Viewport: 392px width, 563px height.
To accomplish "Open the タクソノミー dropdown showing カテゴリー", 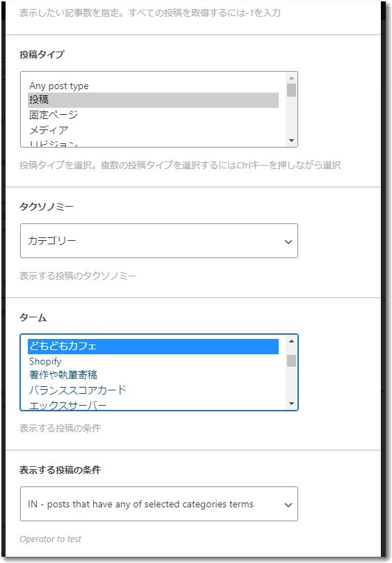I will pyautogui.click(x=159, y=241).
